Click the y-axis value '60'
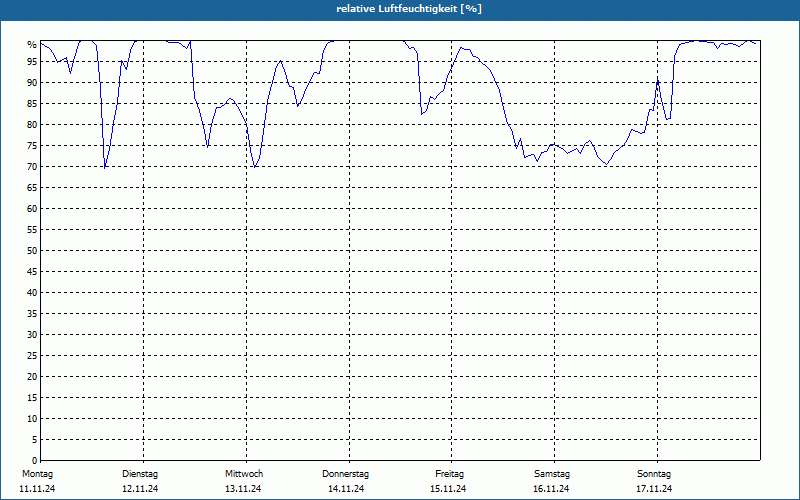Viewport: 800px width, 500px height. [32, 209]
